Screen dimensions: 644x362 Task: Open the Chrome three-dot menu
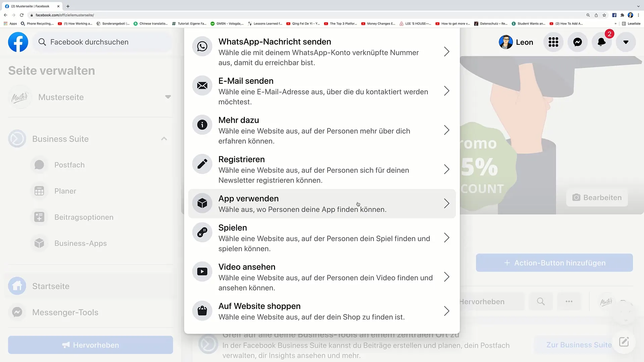tap(638, 15)
